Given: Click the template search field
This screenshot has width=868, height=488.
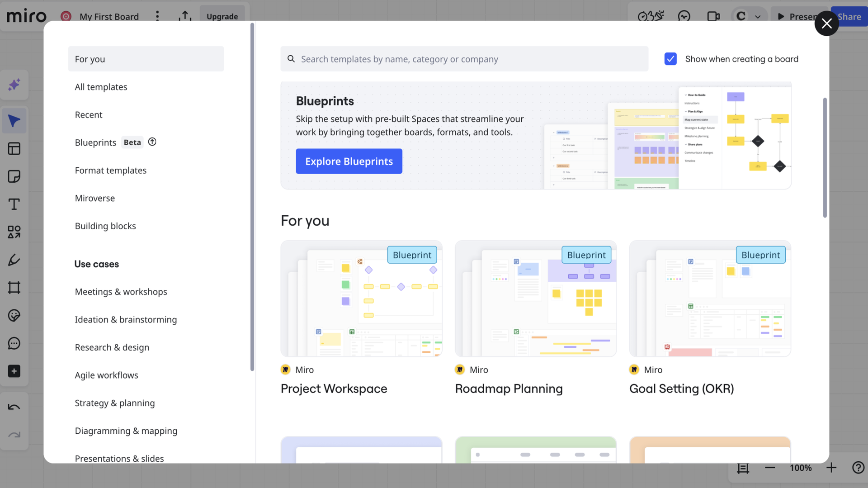Looking at the screenshot, I should pos(464,59).
